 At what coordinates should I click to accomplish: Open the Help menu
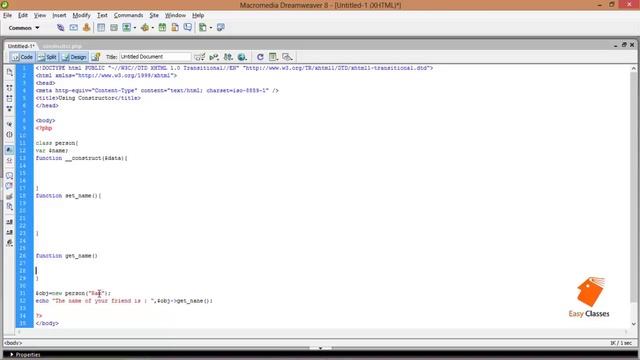[x=198, y=15]
